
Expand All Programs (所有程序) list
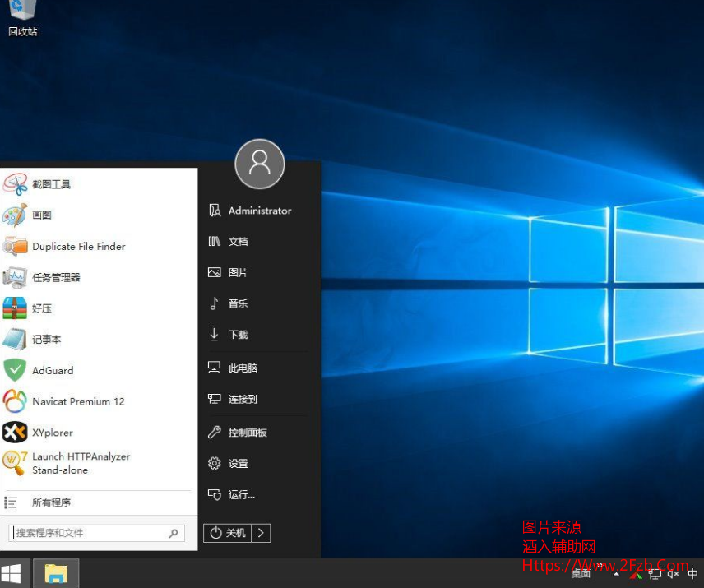point(51,502)
